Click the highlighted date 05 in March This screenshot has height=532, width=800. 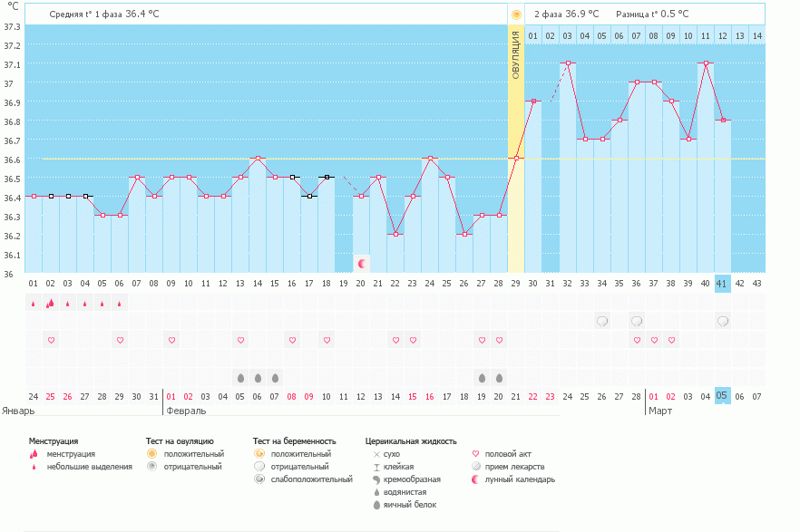click(723, 396)
